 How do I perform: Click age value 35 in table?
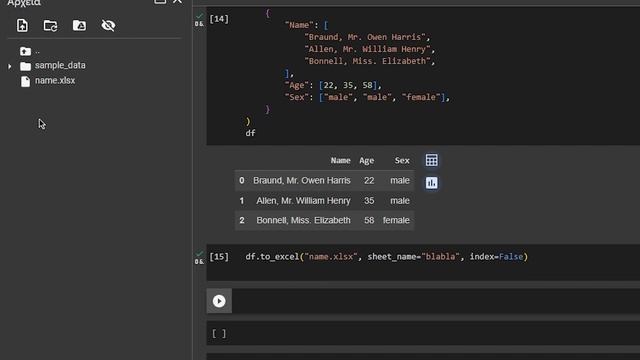tap(369, 200)
